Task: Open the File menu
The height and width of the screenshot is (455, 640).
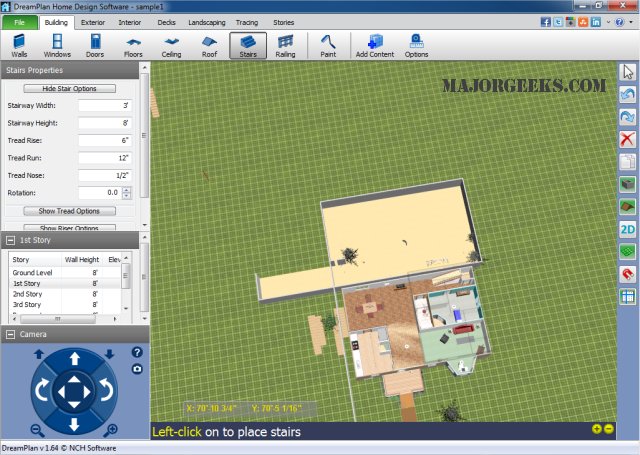Action: tap(20, 22)
